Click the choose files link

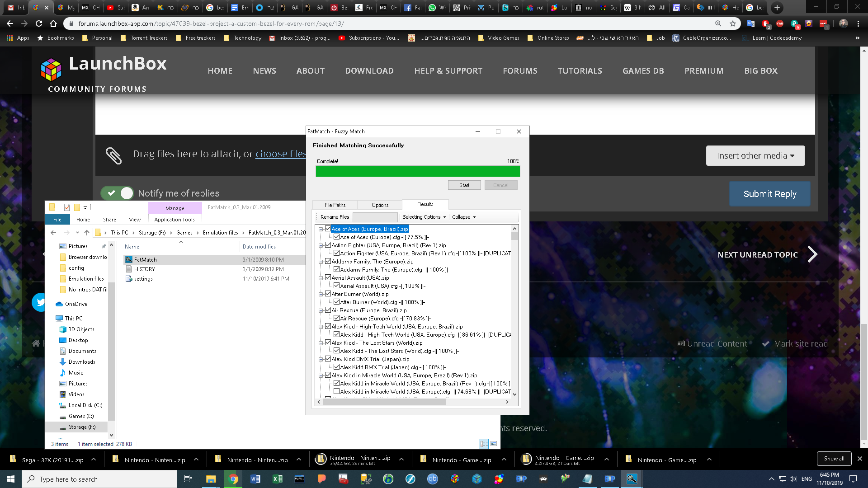(280, 154)
